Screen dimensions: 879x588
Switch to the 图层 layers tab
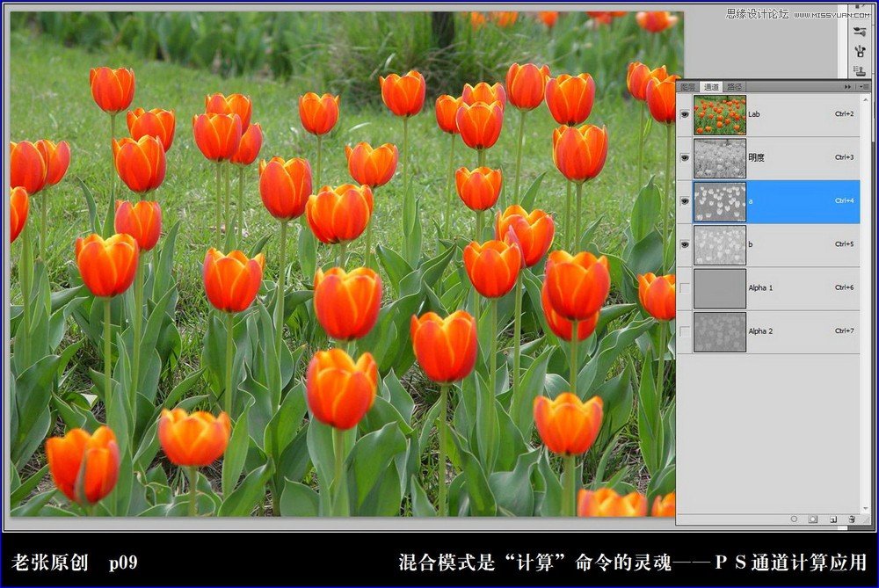pyautogui.click(x=688, y=87)
